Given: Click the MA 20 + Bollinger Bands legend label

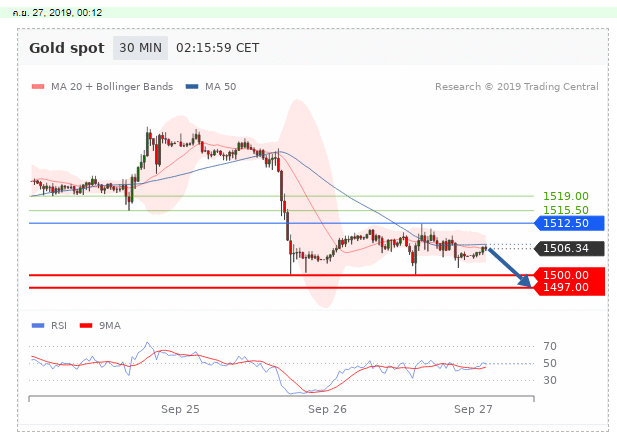Looking at the screenshot, I should pos(112,87).
